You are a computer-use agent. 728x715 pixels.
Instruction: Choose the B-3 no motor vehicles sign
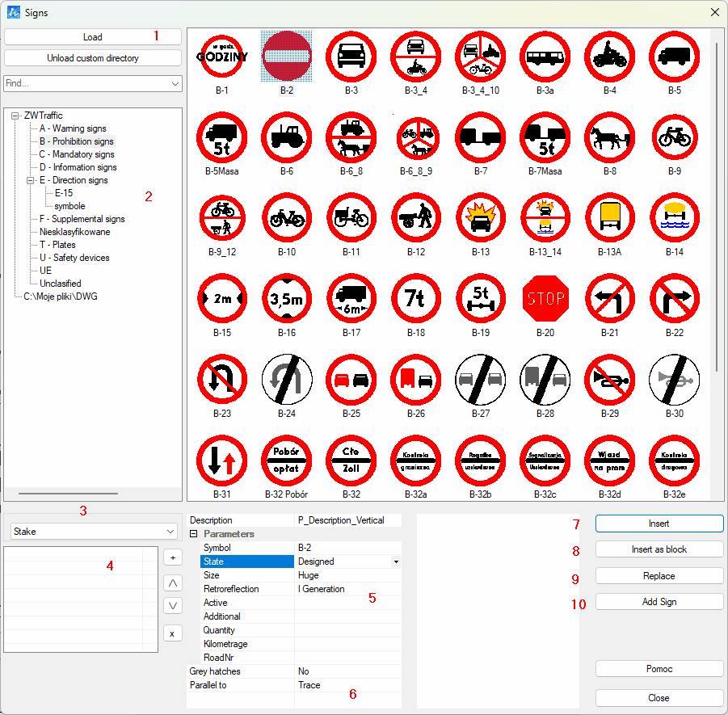pyautogui.click(x=351, y=57)
